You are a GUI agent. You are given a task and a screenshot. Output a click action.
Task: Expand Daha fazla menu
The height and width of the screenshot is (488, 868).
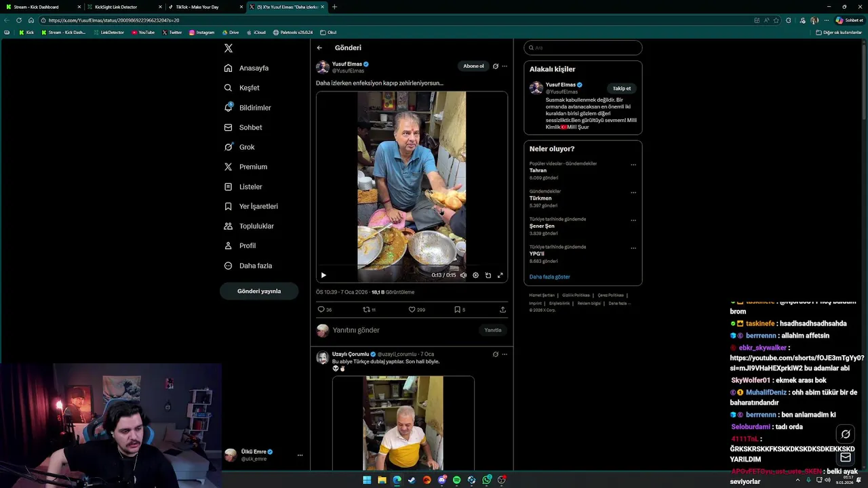[x=248, y=266]
